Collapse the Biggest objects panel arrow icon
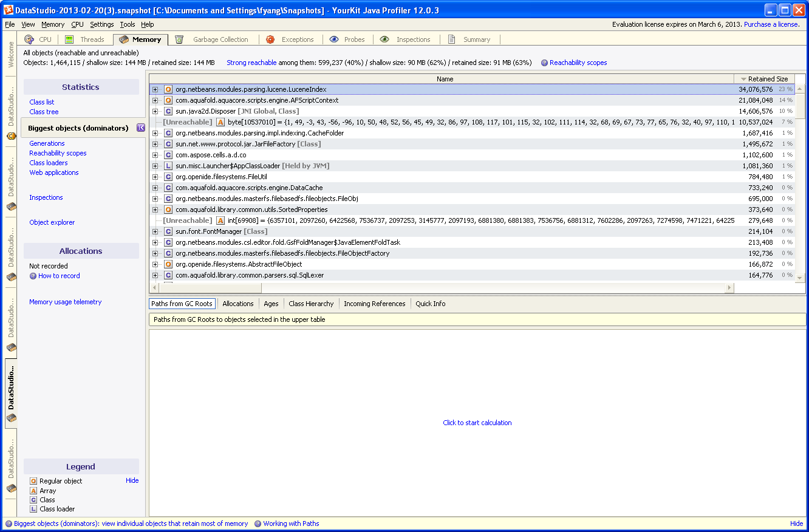809x532 pixels. pos(141,128)
